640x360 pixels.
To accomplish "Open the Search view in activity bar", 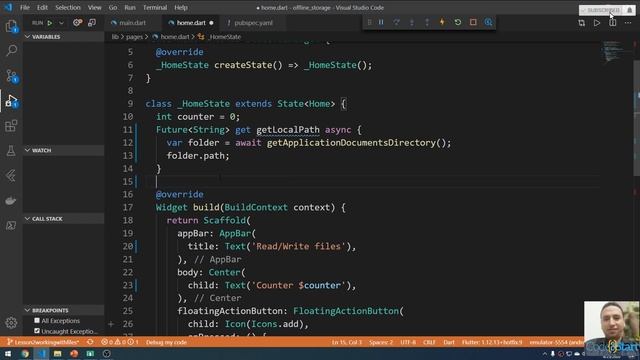I will click(x=11, y=51).
